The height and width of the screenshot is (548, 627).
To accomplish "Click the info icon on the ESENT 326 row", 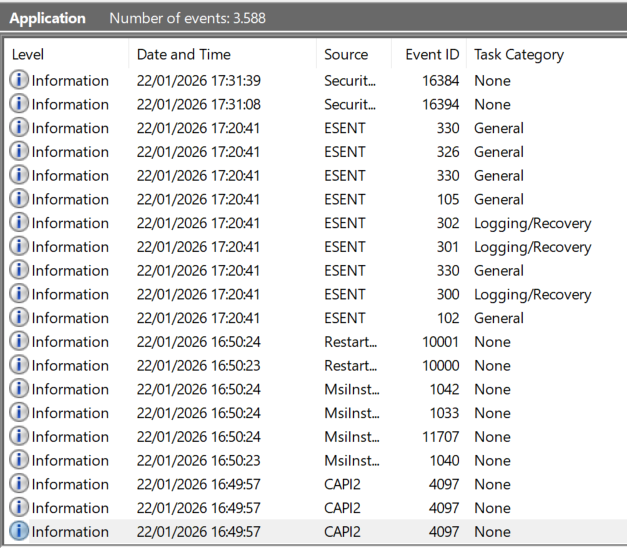I will pos(19,152).
